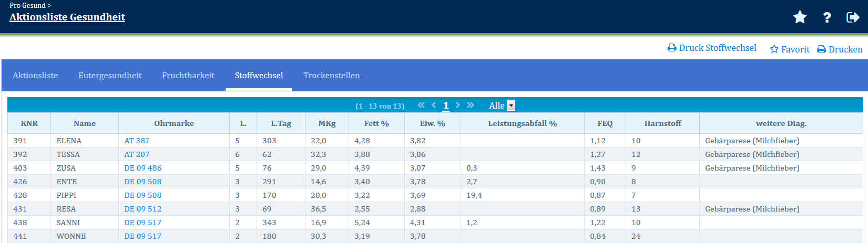
Task: Click the Aktionsliste Gesundheit title link
Action: tap(67, 17)
